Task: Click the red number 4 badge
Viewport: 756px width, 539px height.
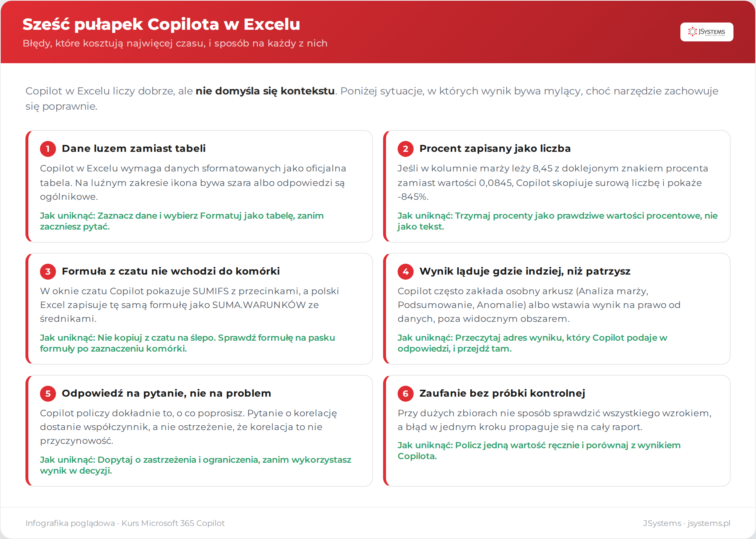Action: (x=406, y=272)
